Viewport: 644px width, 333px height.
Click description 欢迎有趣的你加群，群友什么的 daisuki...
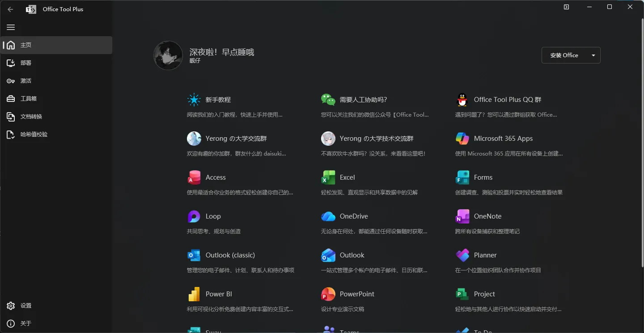[x=237, y=154]
